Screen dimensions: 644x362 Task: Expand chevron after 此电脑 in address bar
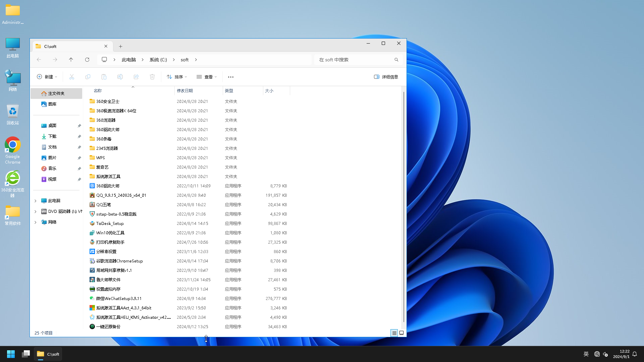[x=143, y=60]
